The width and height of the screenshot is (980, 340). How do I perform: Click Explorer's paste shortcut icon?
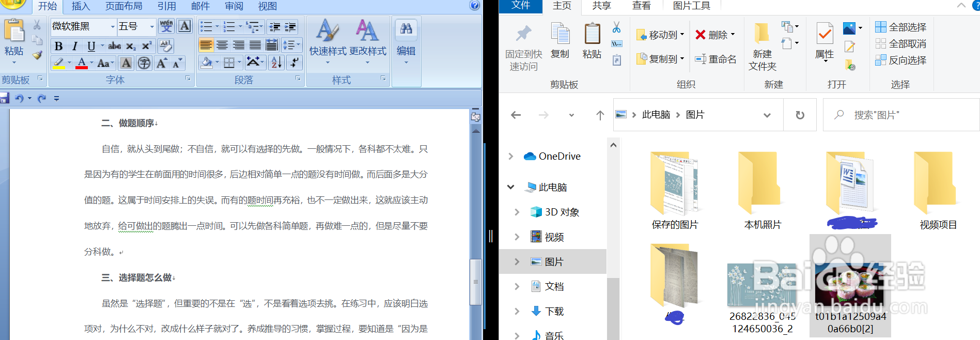pyautogui.click(x=616, y=60)
